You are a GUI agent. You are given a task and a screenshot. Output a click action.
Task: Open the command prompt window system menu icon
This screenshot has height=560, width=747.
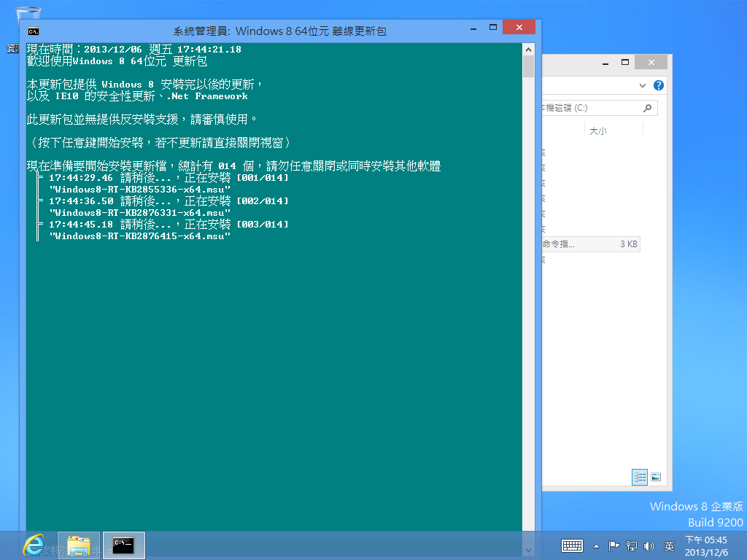pos(34,31)
